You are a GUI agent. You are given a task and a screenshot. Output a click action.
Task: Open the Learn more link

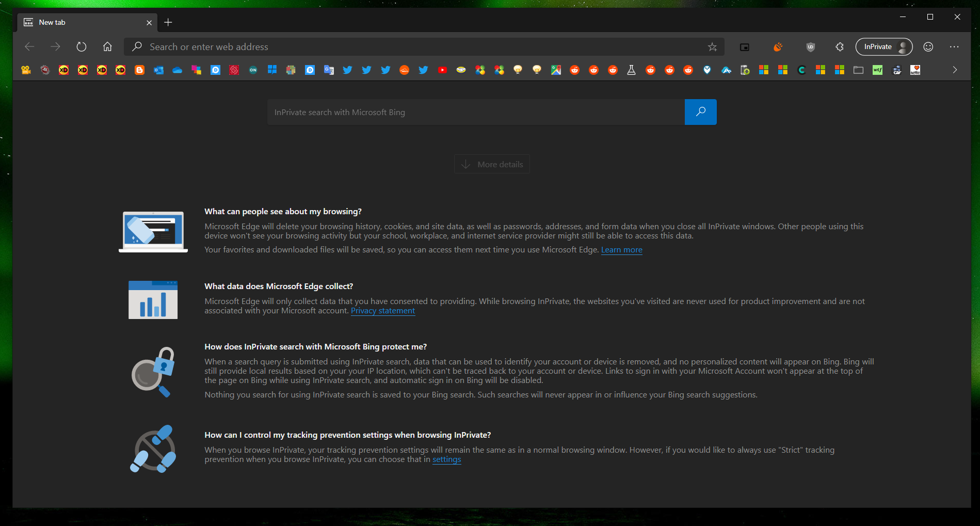622,250
